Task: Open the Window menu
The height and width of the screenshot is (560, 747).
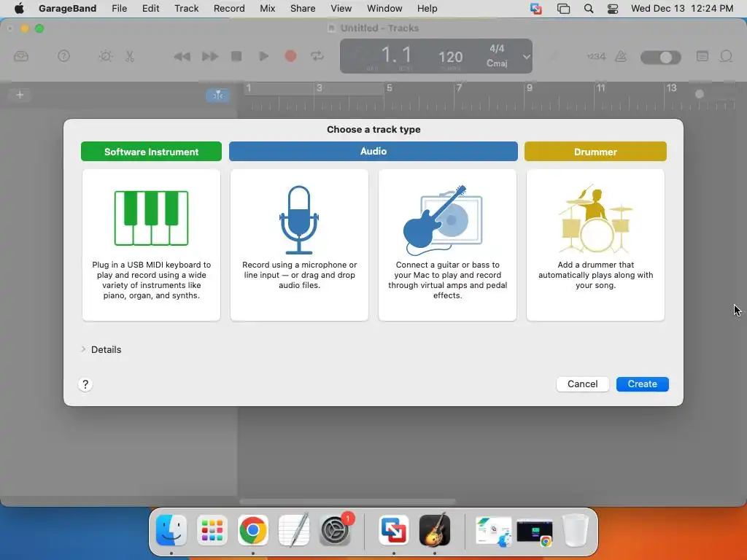Action: click(x=384, y=9)
